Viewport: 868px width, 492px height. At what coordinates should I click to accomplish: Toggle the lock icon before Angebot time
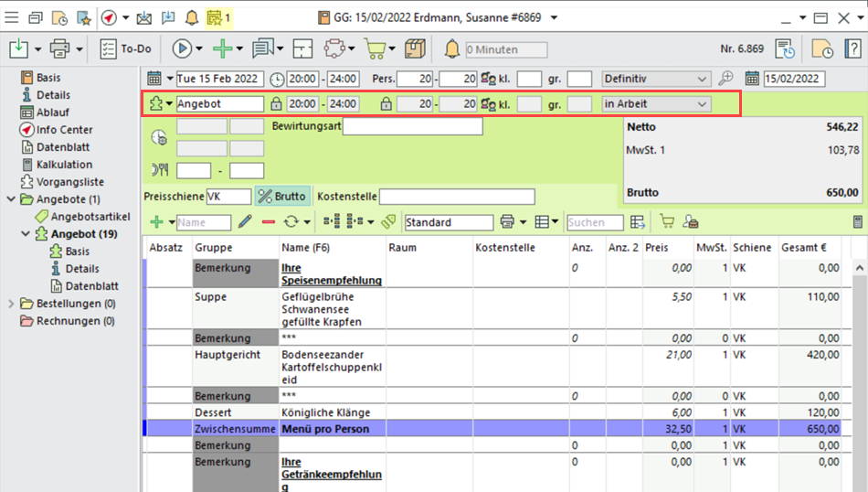pos(276,104)
